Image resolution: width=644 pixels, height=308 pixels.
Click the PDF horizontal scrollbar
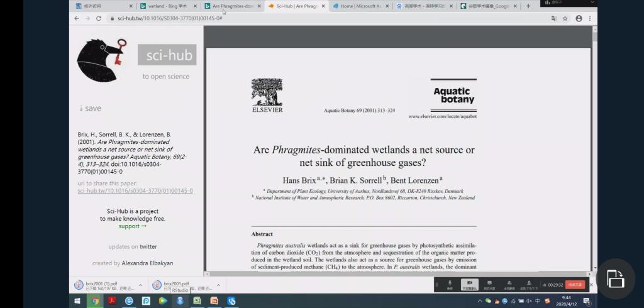coord(396,274)
